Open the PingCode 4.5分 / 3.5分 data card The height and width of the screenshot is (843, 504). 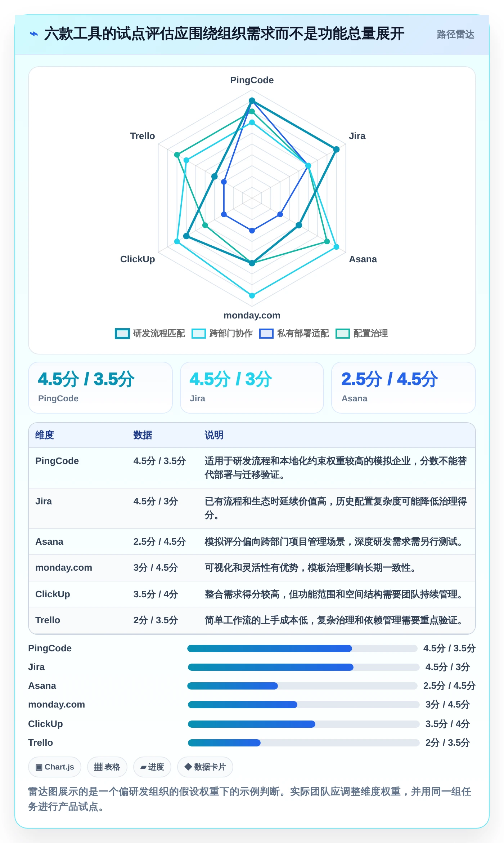coord(100,388)
